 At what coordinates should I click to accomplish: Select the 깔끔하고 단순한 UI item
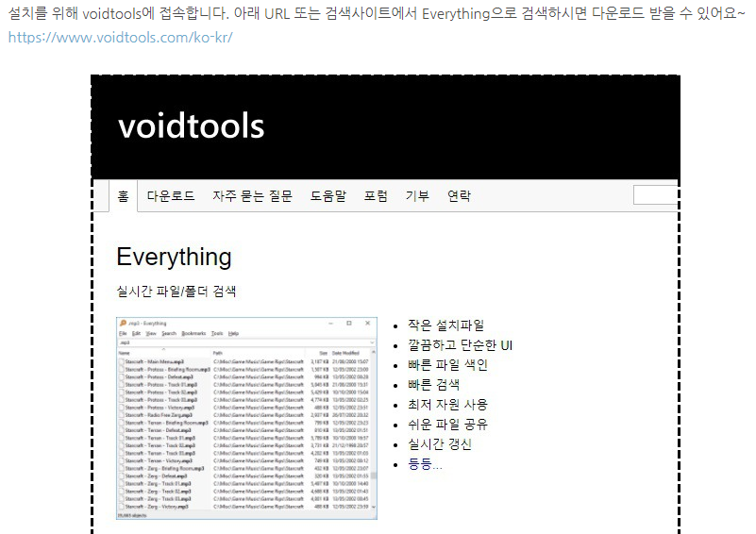[460, 345]
